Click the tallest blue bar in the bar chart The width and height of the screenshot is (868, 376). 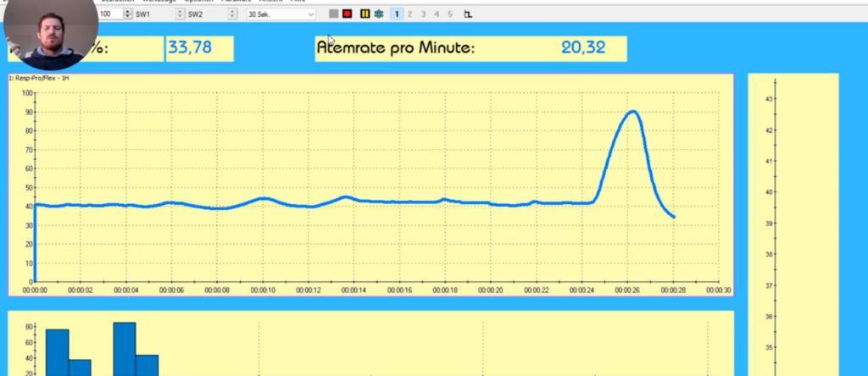[125, 349]
